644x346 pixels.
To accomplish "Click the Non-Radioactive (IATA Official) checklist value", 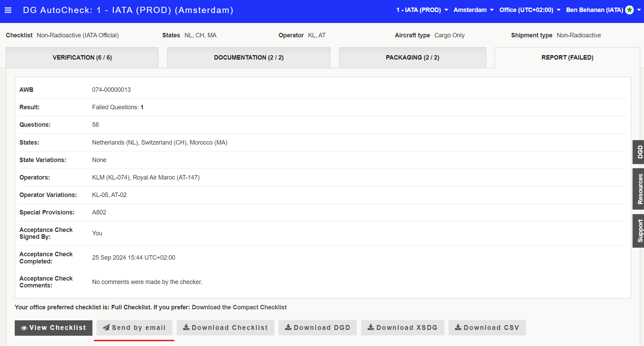I will pos(78,35).
